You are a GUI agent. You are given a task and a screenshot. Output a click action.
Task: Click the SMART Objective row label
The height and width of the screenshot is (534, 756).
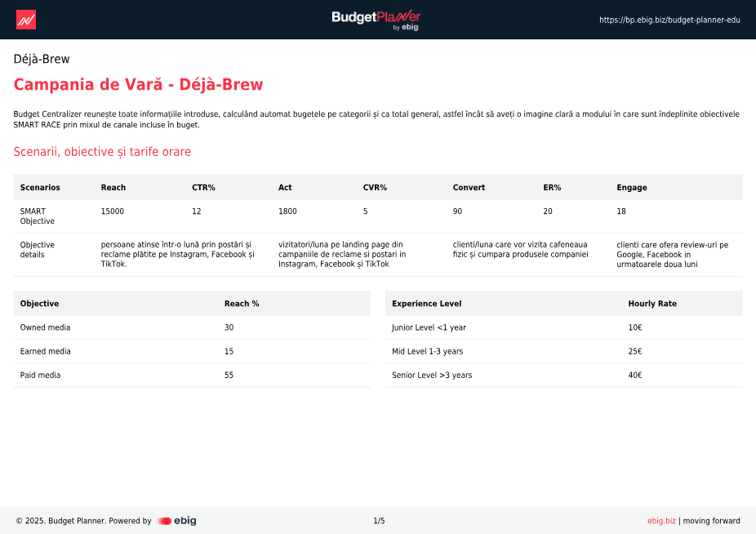coord(38,216)
